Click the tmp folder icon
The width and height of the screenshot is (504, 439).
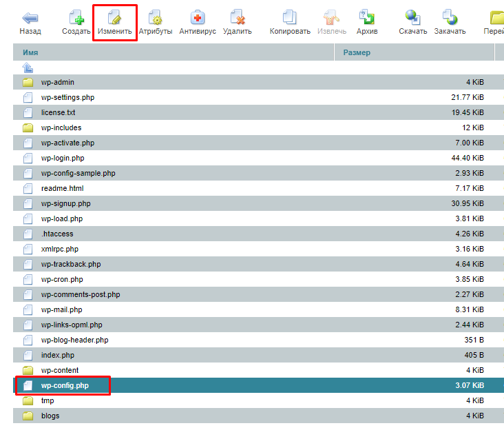[28, 400]
